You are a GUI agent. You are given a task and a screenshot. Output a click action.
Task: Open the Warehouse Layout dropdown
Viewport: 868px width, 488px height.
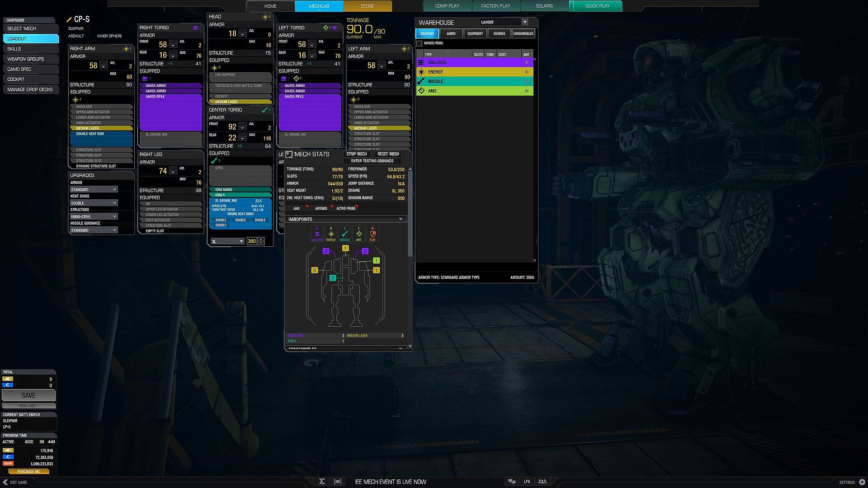(524, 22)
